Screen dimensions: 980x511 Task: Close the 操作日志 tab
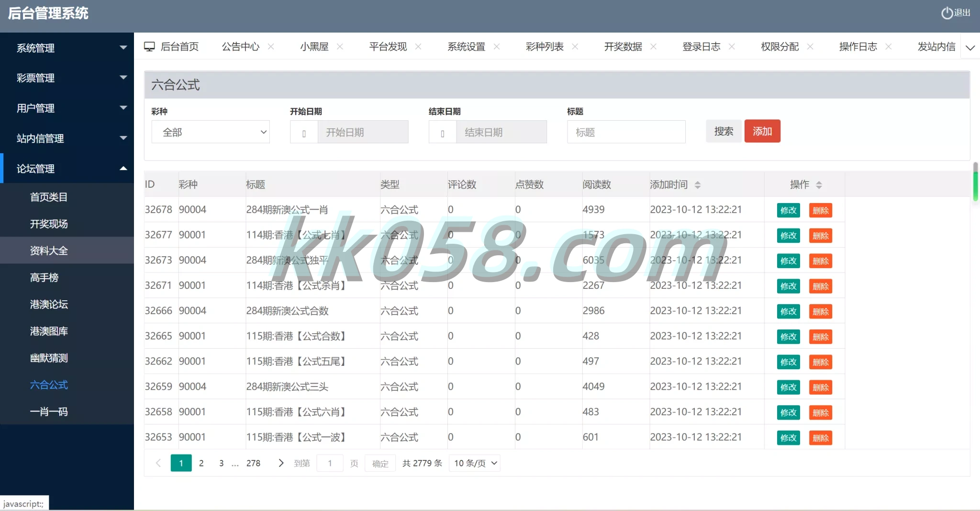tap(889, 46)
